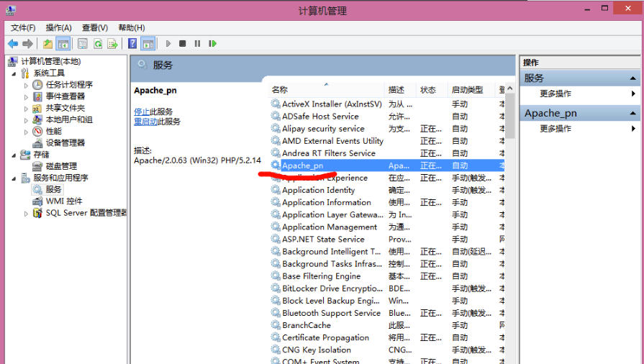Select the Certificate Propagation row
Viewport: 644px width, 364px height.
point(387,337)
